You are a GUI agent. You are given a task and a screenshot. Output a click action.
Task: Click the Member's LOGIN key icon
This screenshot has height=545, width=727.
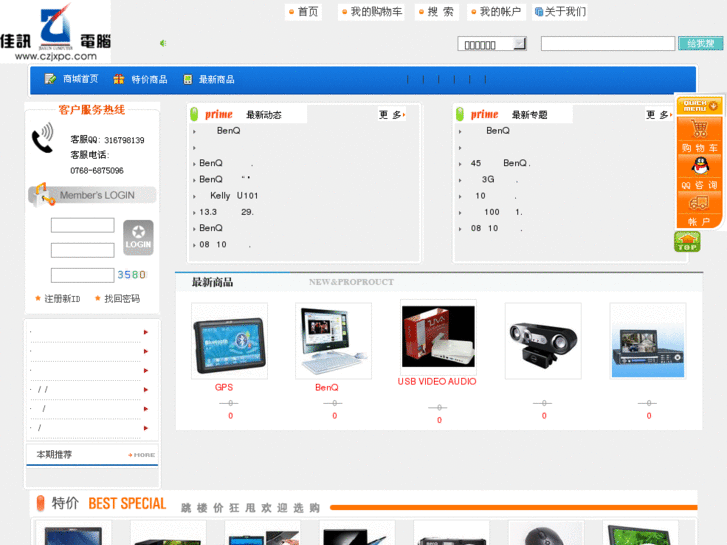tap(42, 194)
